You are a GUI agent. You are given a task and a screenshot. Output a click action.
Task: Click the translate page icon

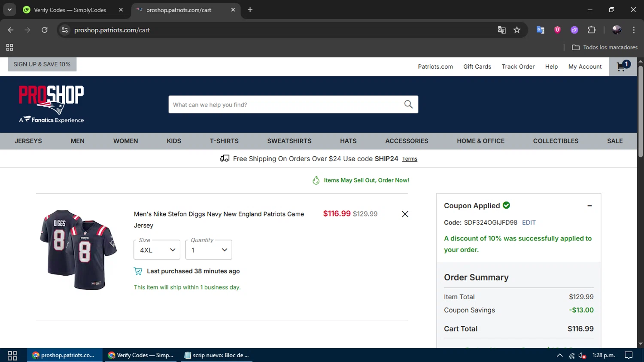[501, 30]
